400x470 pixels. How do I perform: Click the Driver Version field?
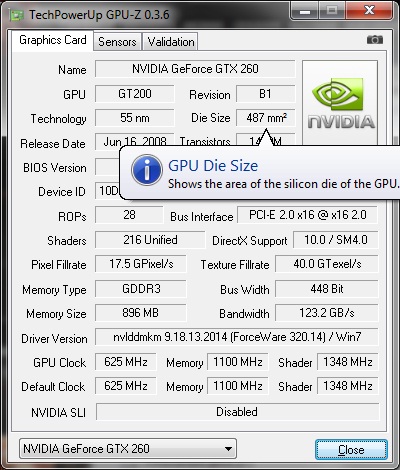pyautogui.click(x=237, y=337)
